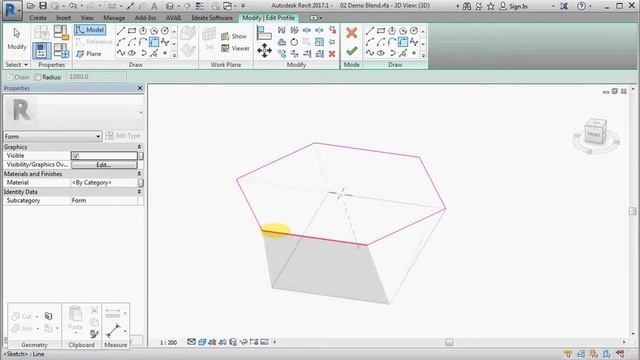Click the red Delete icon in the Modify panel
This screenshot has width=640, height=360.
tap(332, 53)
